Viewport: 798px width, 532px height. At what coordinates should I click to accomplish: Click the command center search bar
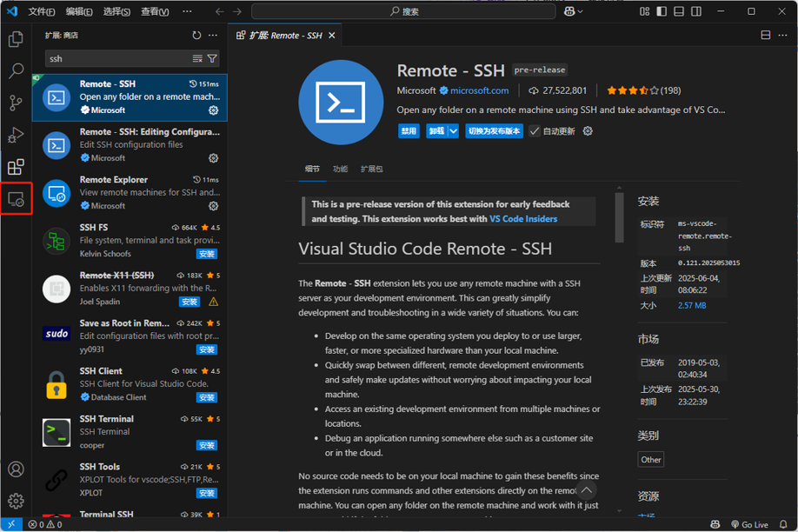[403, 11]
